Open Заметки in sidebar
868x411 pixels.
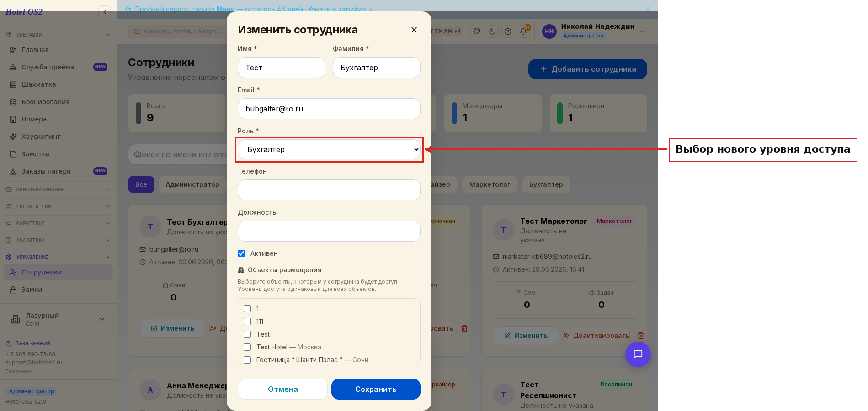click(58, 154)
